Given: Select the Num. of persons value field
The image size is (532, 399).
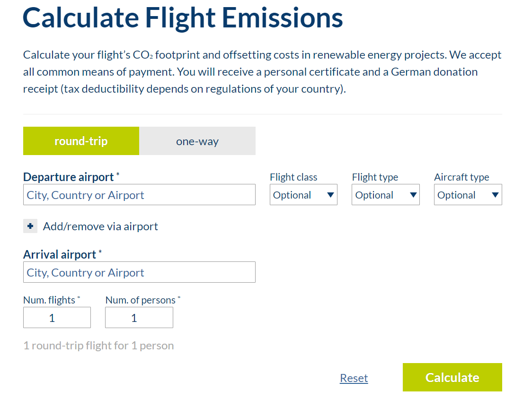Looking at the screenshot, I should click(x=139, y=317).
